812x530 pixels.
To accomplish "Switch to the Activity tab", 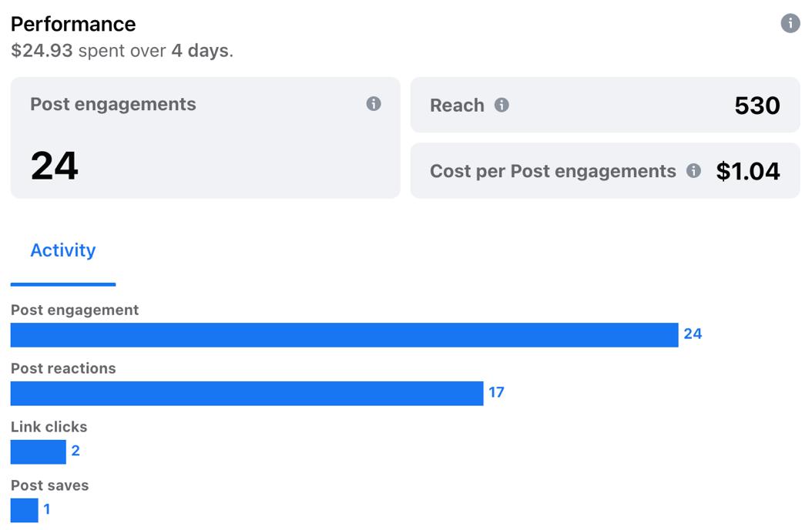I will [x=63, y=250].
